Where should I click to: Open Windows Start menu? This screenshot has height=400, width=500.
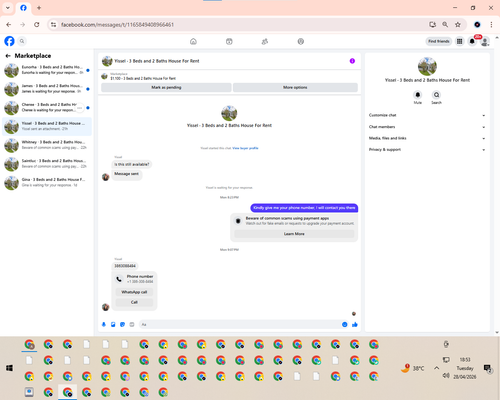coord(9,368)
